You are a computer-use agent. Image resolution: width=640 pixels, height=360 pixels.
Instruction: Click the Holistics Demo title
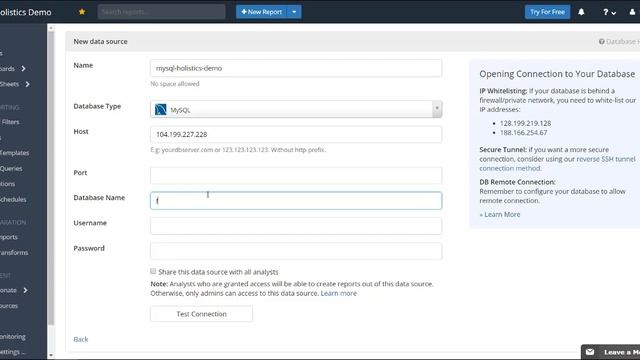click(x=25, y=12)
